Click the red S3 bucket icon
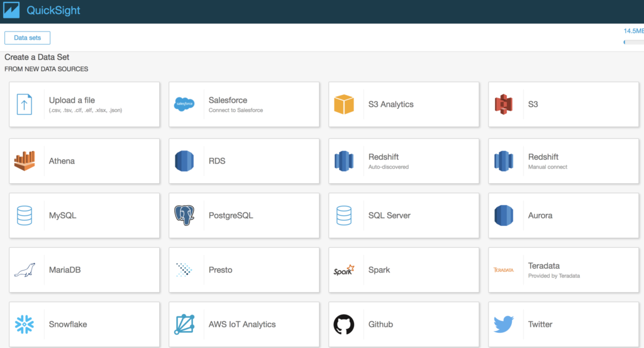 pos(503,104)
